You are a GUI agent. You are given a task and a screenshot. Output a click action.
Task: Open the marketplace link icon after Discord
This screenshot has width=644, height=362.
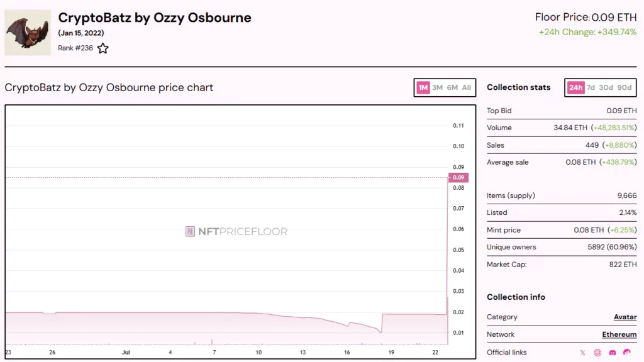click(627, 352)
